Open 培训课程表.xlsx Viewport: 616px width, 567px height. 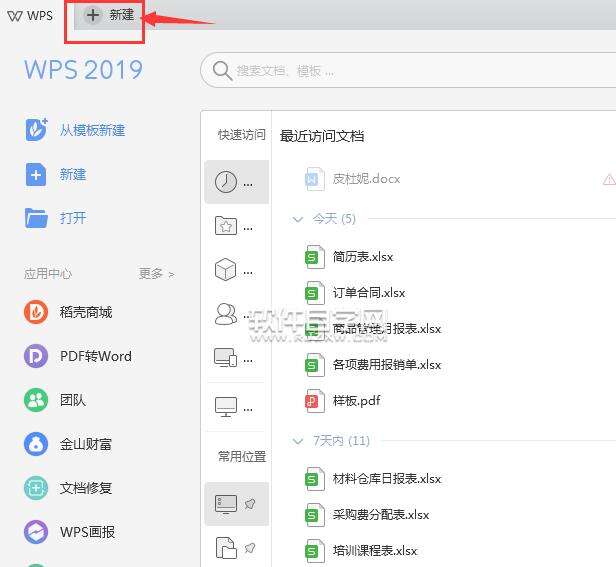[x=375, y=550]
